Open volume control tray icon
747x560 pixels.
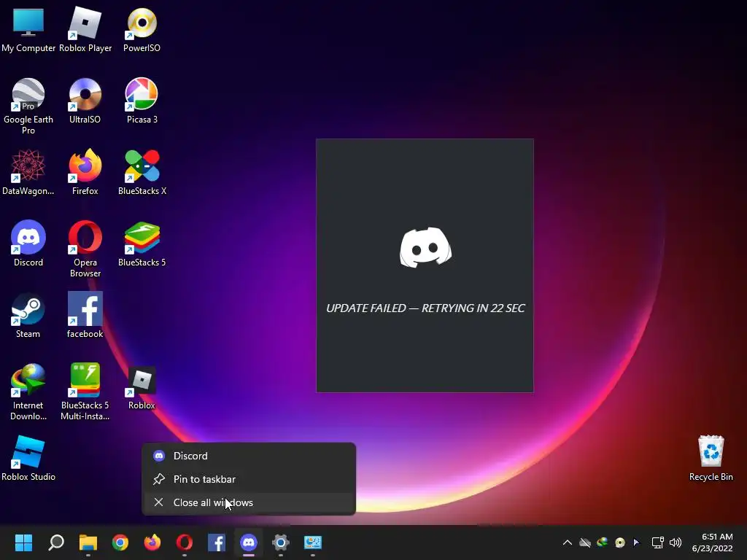point(676,542)
